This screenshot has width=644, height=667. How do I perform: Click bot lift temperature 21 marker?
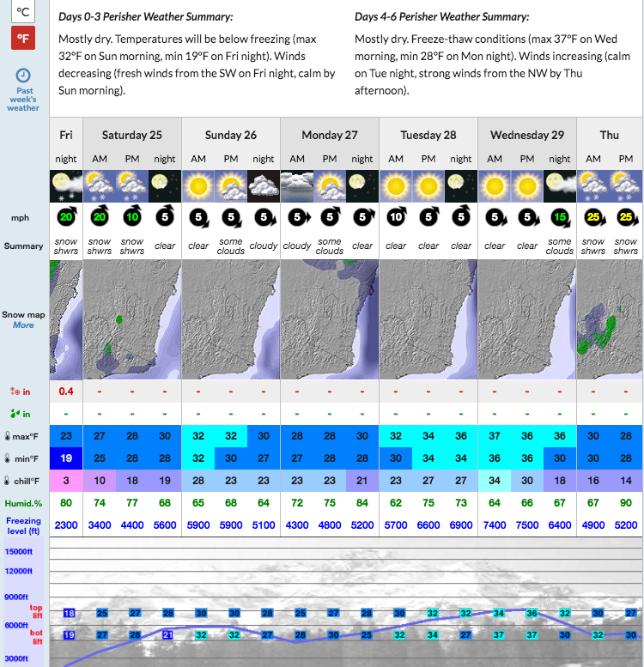point(167,634)
